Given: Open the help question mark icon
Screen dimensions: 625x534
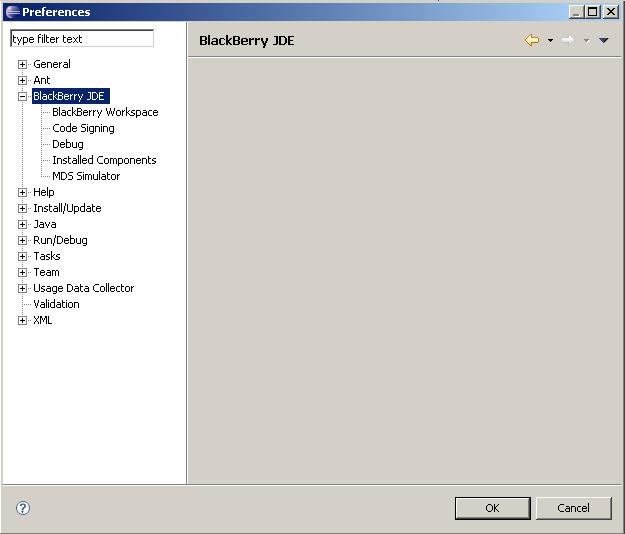Looking at the screenshot, I should pyautogui.click(x=23, y=508).
